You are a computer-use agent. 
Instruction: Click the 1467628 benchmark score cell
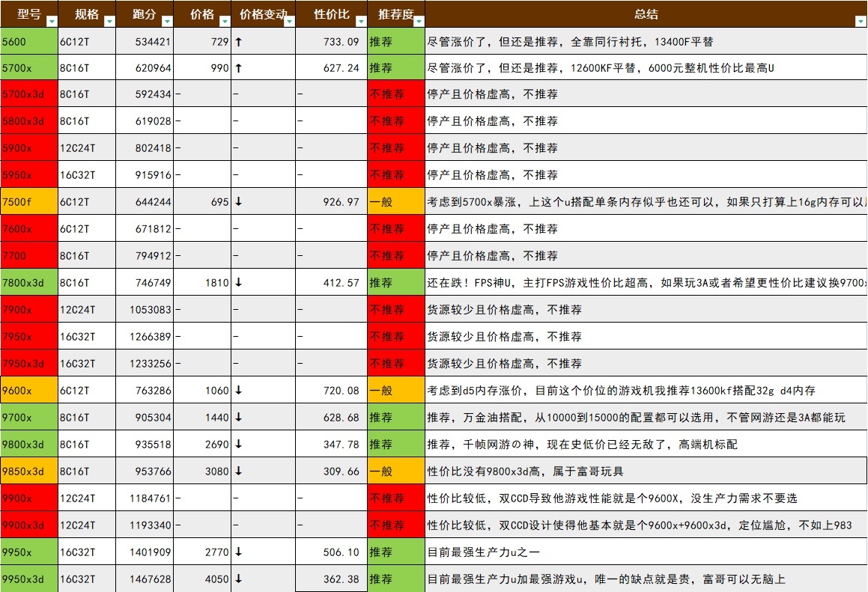click(x=145, y=579)
